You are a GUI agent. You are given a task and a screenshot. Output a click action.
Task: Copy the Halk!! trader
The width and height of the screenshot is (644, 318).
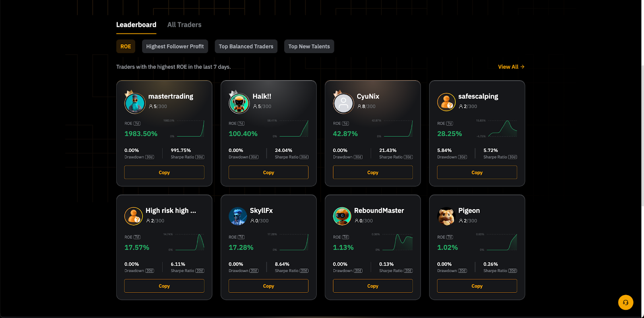pyautogui.click(x=268, y=172)
